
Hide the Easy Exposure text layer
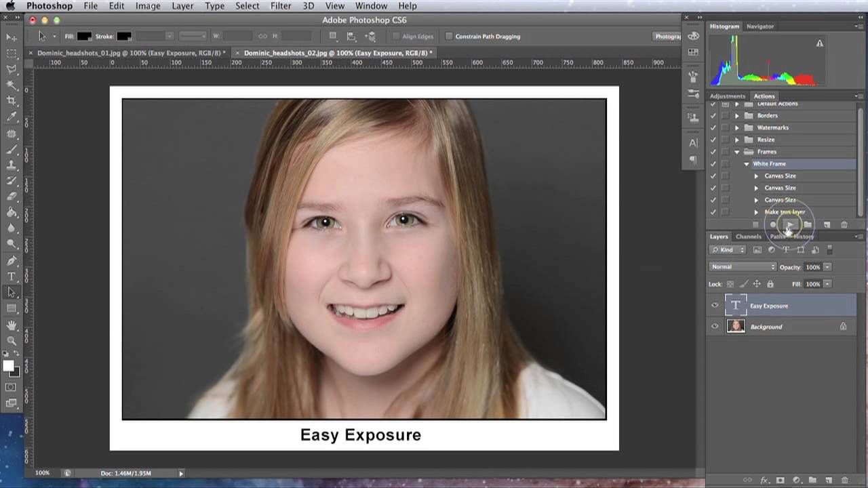(715, 306)
